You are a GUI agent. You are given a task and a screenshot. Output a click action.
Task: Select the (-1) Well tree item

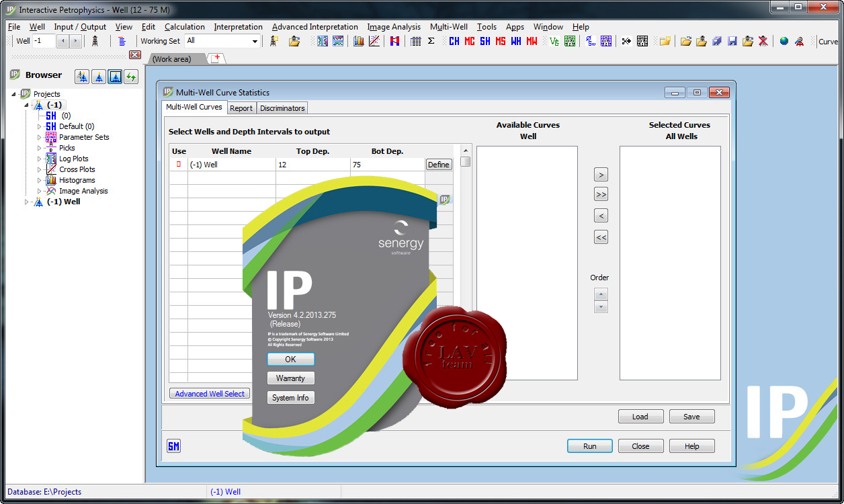point(63,202)
